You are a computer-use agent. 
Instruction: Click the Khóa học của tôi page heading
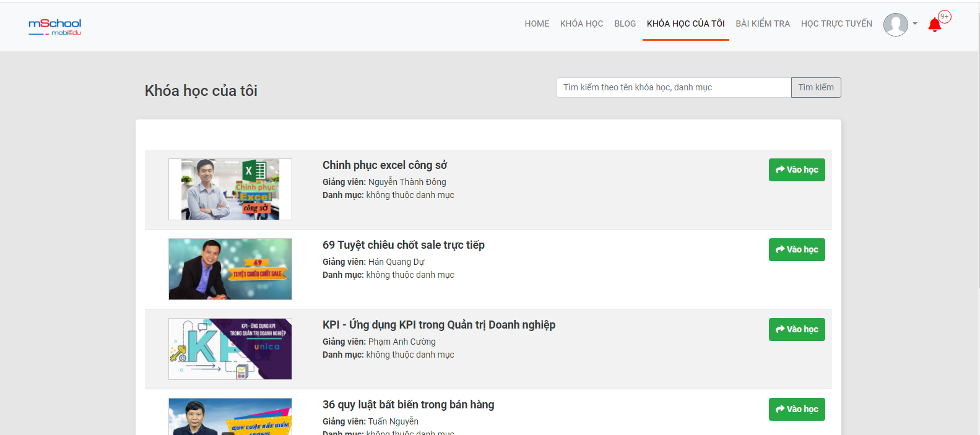pos(201,91)
